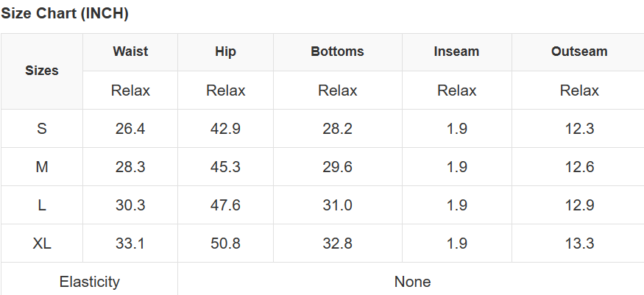Select the L size row label
The height and width of the screenshot is (295, 644).
click(x=42, y=205)
